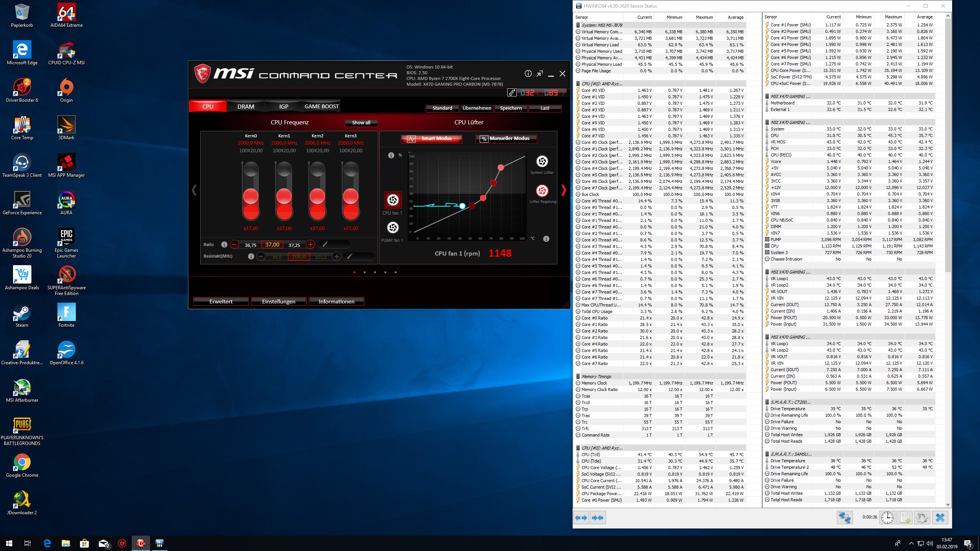Viewport: 980px width, 551px height.
Task: Enable Smart Modus fan mode
Action: click(431, 139)
